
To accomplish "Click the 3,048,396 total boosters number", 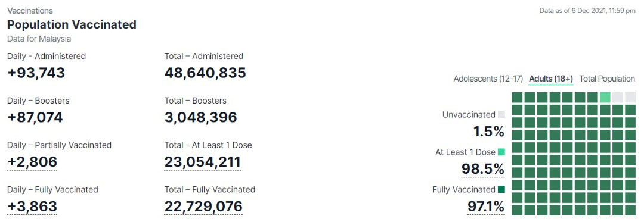I will click(x=201, y=118).
